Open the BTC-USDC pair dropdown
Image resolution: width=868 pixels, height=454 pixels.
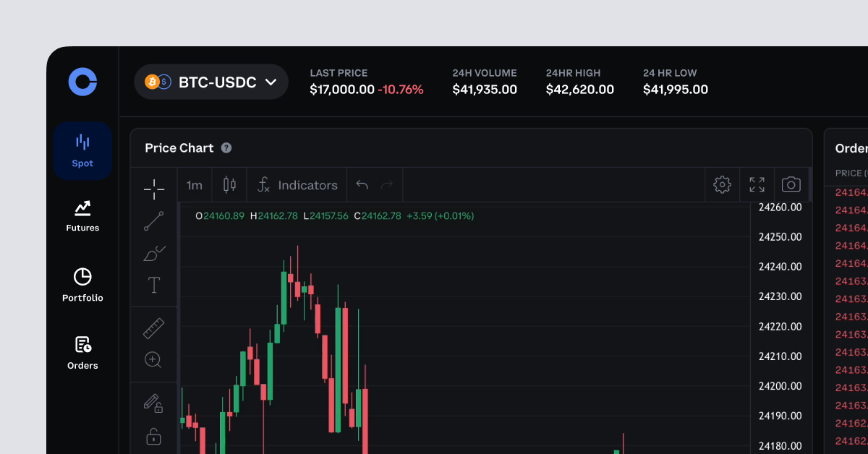click(x=210, y=82)
